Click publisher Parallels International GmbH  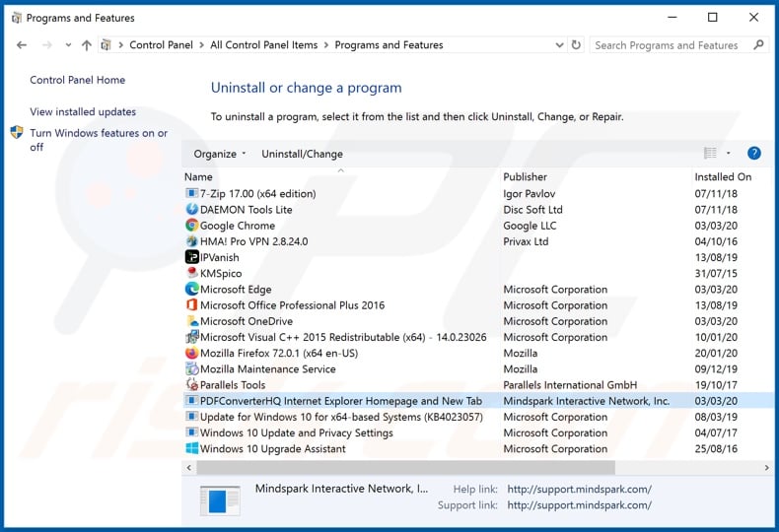570,385
